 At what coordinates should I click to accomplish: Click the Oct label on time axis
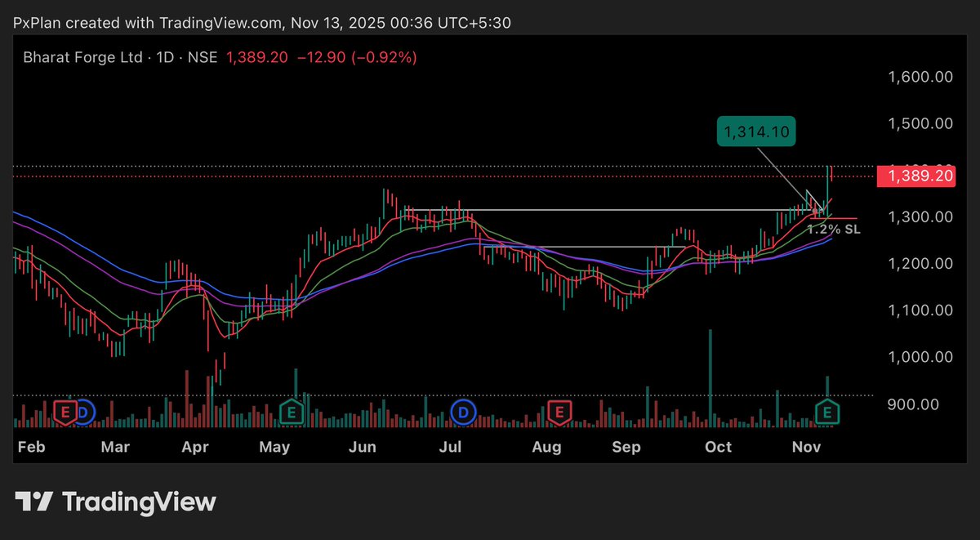click(x=718, y=447)
